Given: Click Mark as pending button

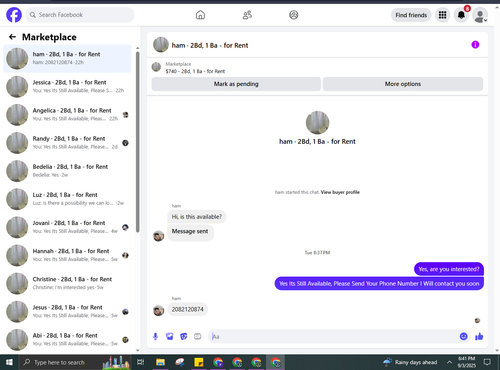Looking at the screenshot, I should 236,84.
